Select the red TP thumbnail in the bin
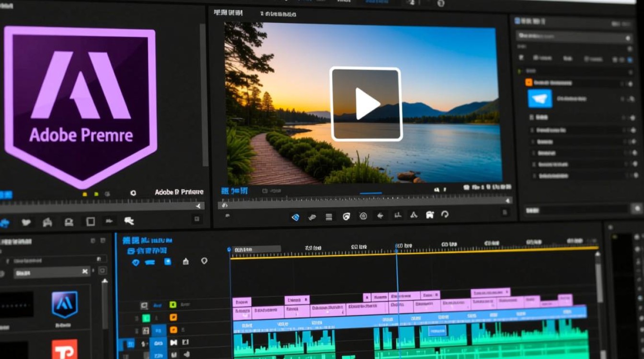644x359 pixels. click(x=64, y=349)
